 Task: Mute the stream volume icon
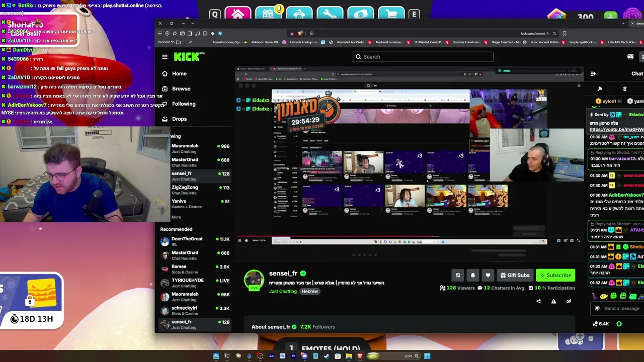pos(247,240)
